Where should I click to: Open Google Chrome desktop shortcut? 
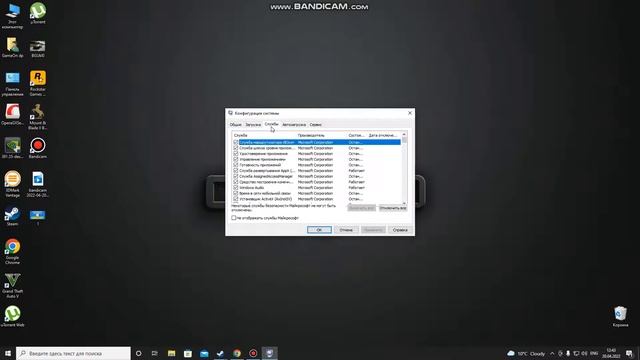click(12, 251)
